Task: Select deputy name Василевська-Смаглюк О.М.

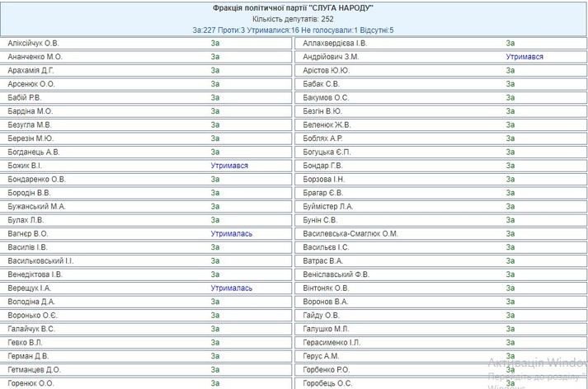Action: pyautogui.click(x=350, y=234)
